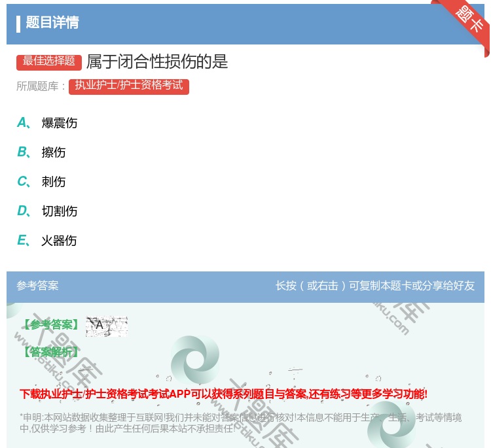491x448 pixels.
Task: Click the 题目详情 header title
Action: click(52, 22)
